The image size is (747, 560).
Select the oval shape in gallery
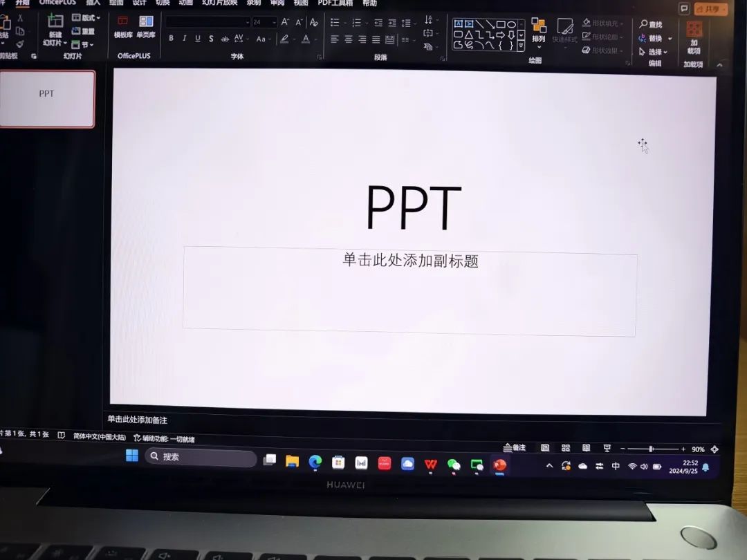click(x=511, y=24)
